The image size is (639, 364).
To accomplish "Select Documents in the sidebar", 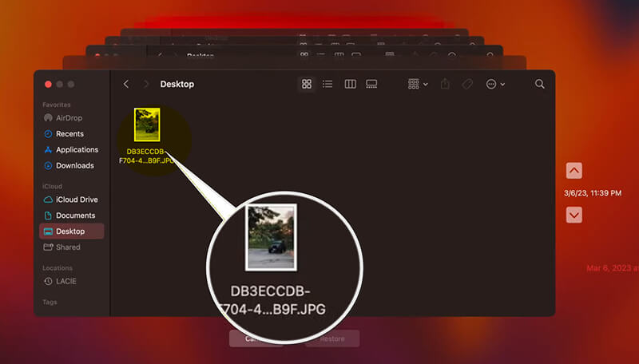I will 69,216.
